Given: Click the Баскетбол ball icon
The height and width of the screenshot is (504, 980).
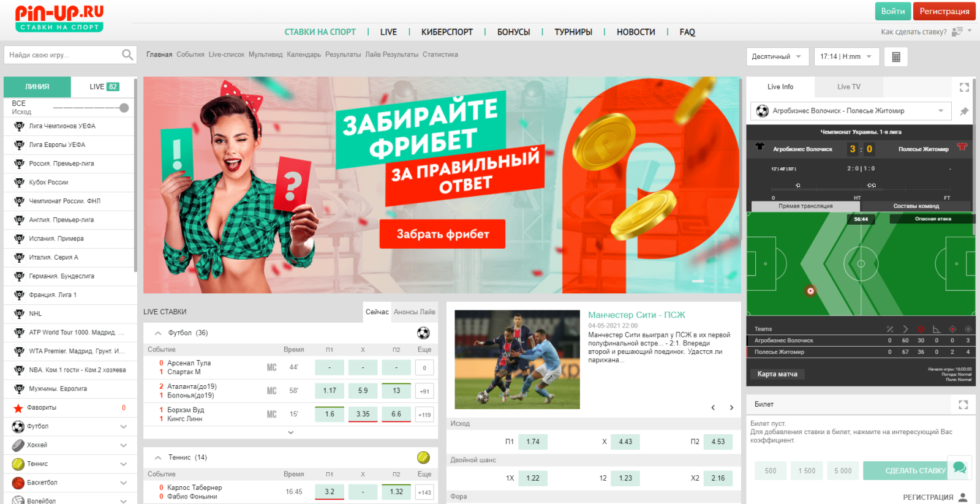Looking at the screenshot, I should tap(18, 483).
